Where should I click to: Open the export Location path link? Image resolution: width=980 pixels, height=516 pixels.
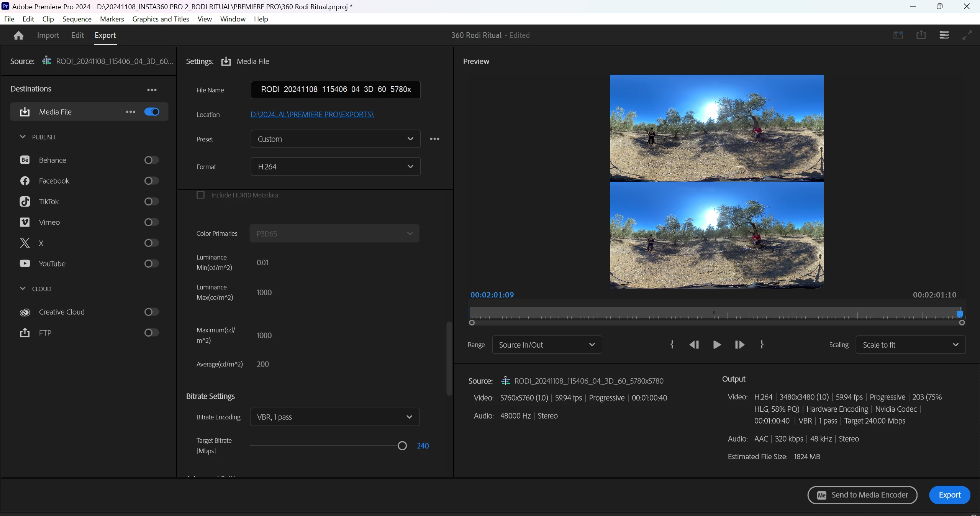[312, 114]
